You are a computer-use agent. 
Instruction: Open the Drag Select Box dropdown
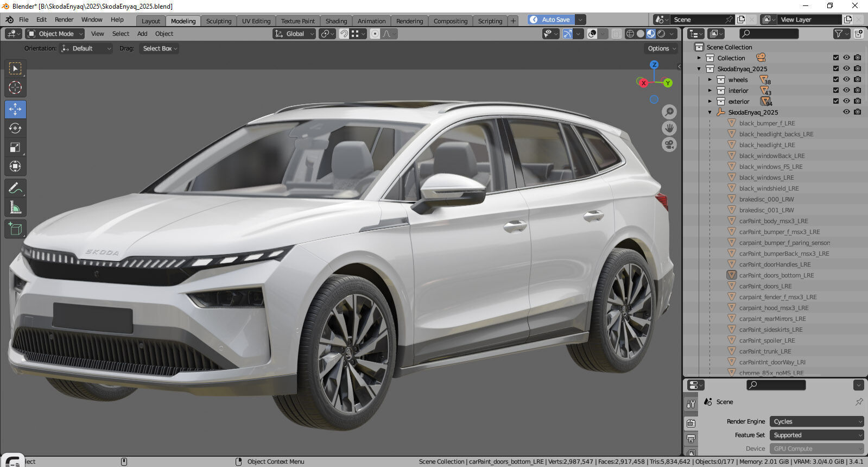159,48
